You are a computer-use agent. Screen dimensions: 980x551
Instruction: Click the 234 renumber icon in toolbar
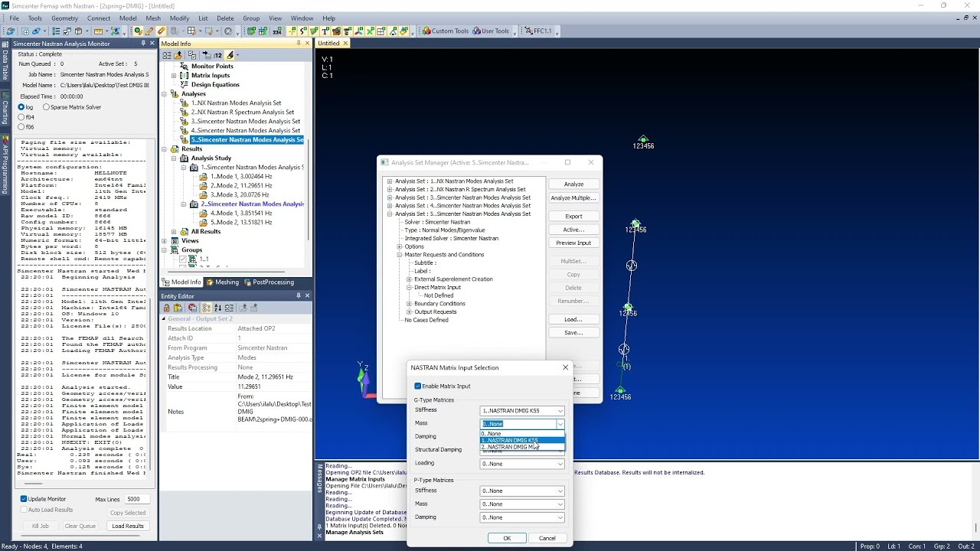(x=276, y=31)
